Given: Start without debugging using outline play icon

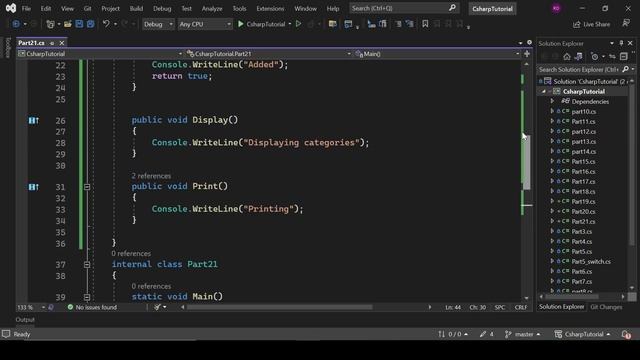Looking at the screenshot, I should pyautogui.click(x=298, y=24).
